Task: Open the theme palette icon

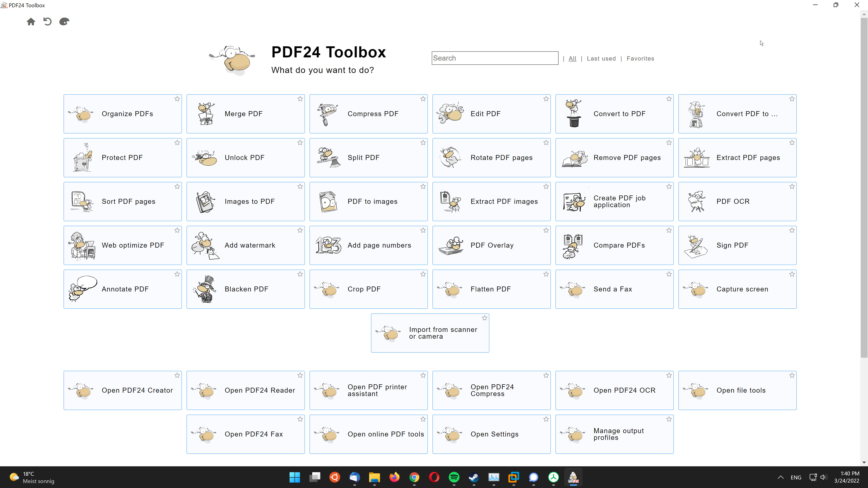Action: click(x=64, y=22)
